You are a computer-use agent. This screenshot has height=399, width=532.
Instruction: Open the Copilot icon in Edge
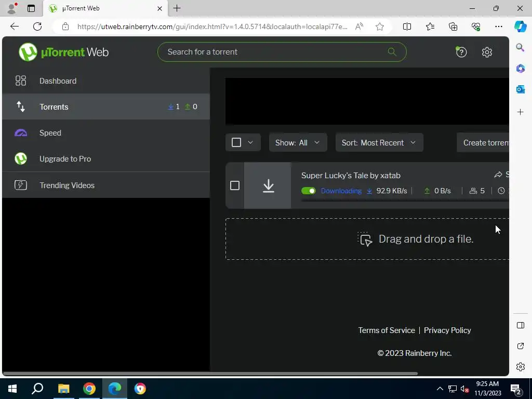pyautogui.click(x=520, y=26)
